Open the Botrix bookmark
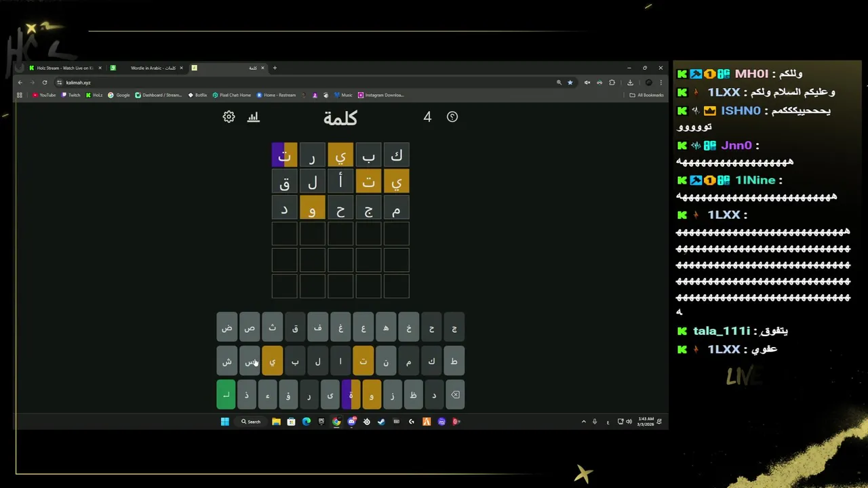 pos(197,95)
